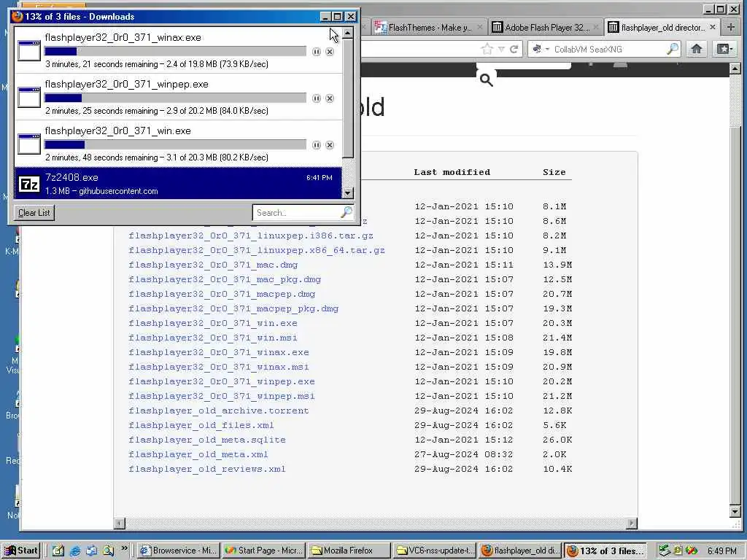Click Downloads list scroll up arrow

348,33
